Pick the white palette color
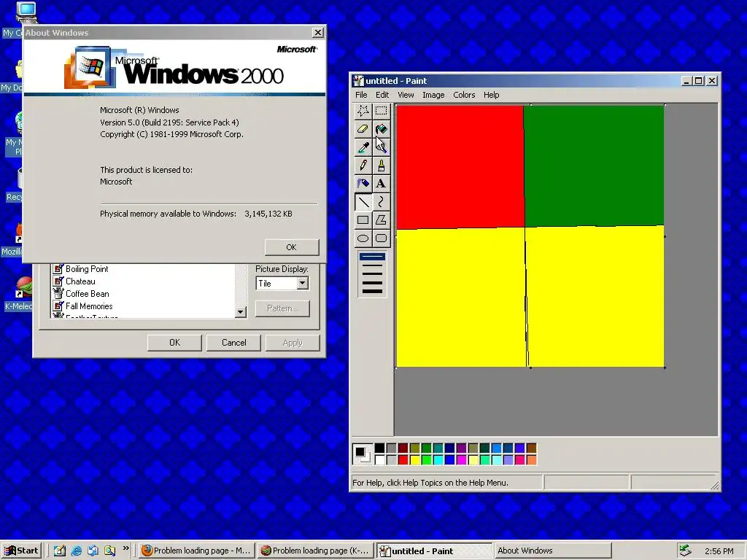 [x=379, y=459]
